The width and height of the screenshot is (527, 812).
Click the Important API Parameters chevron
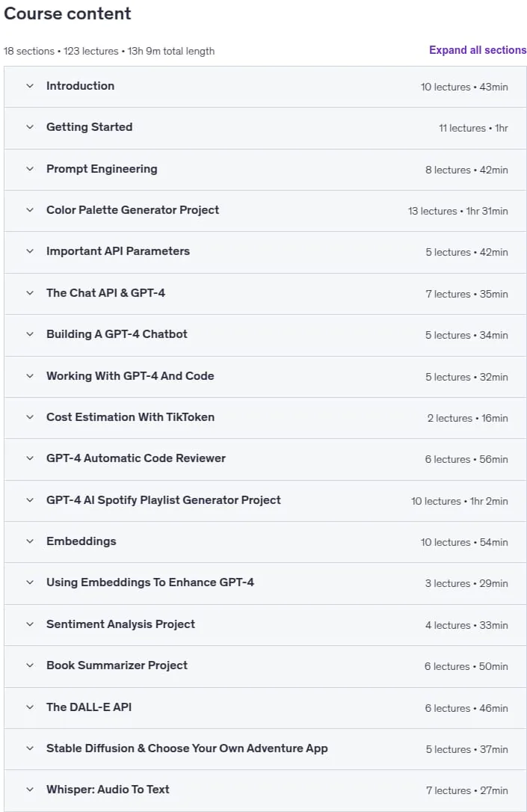coord(30,251)
